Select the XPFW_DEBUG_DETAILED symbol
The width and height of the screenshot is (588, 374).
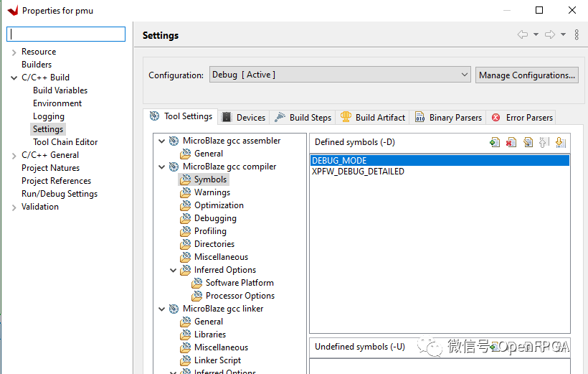(x=358, y=172)
